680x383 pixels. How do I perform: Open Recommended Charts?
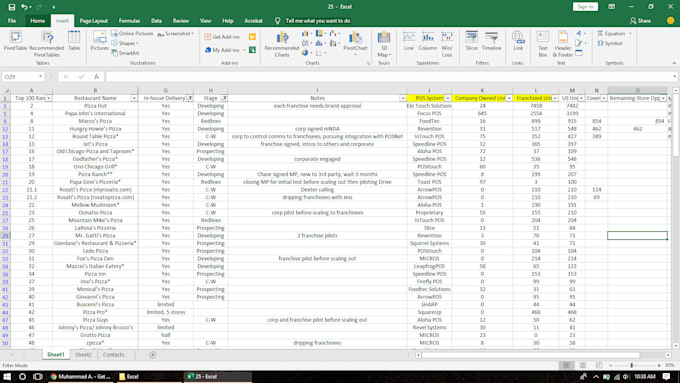click(x=282, y=43)
